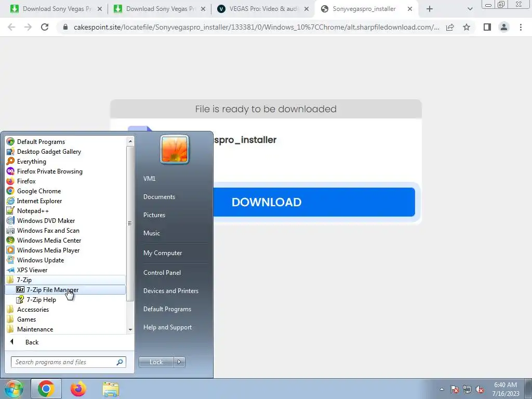Open Firefox from the taskbar

click(x=78, y=389)
